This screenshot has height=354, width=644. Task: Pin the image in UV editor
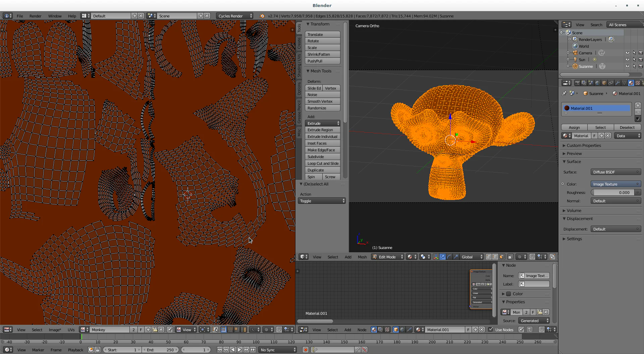coord(170,330)
